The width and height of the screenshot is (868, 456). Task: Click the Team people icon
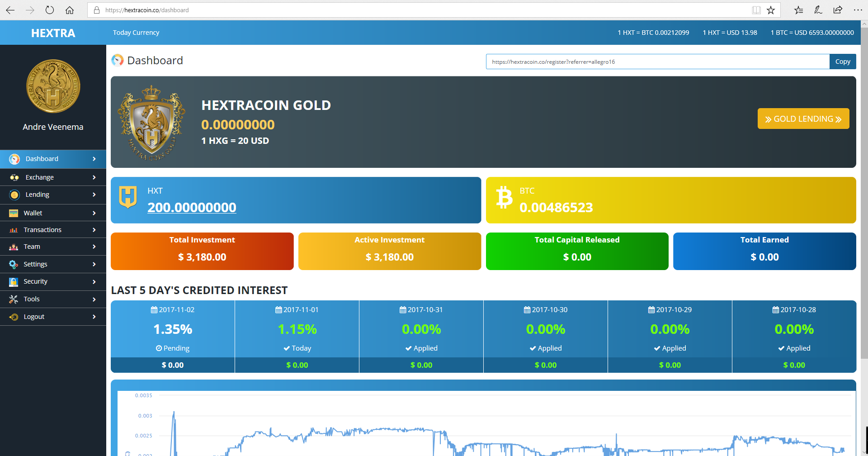(14, 247)
